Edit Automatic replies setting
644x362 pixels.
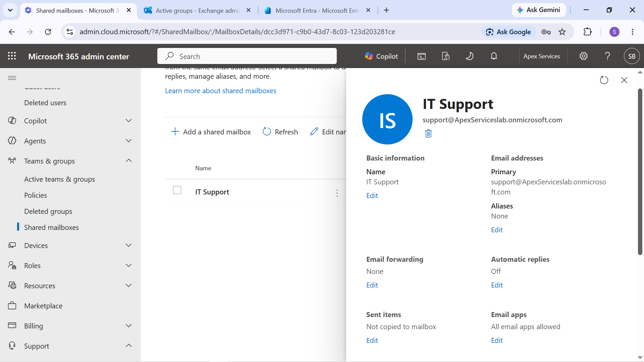(x=497, y=285)
